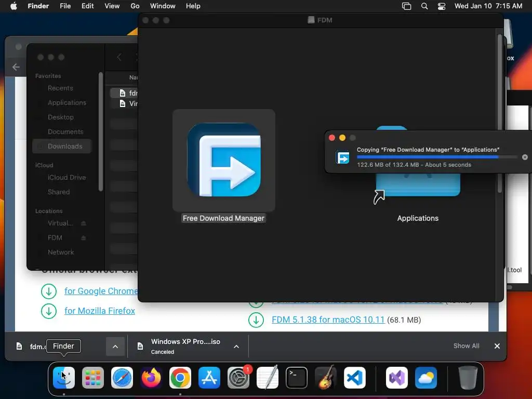Screen dimensions: 532x399
Task: Open the Weather app in the Dock
Action: [x=426, y=378]
